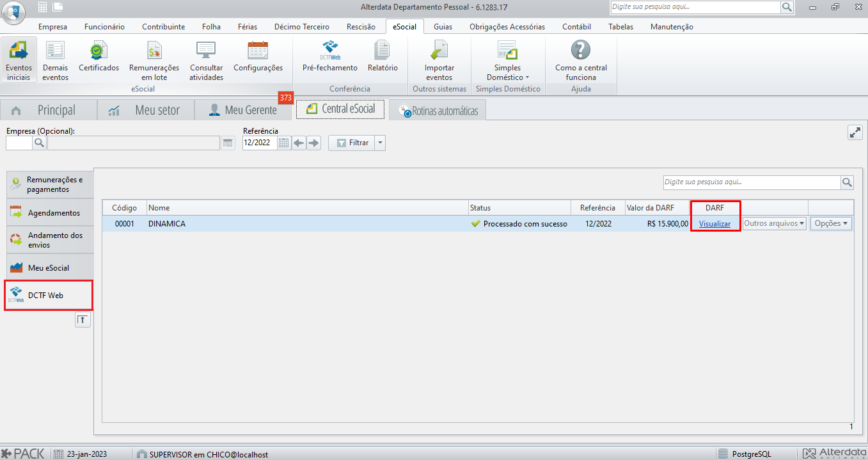Click the search magnifier in the title bar
Image resolution: width=868 pixels, height=460 pixels.
coord(787,7)
